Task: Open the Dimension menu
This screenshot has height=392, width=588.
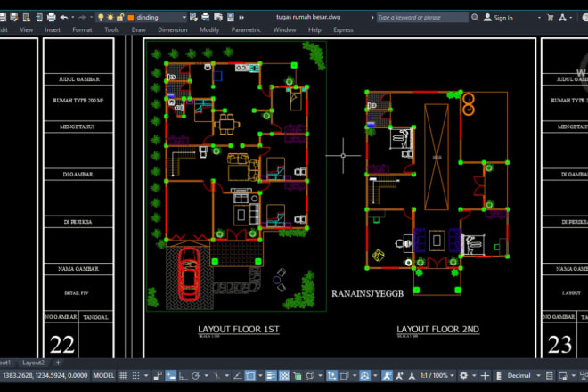Action: [x=173, y=29]
